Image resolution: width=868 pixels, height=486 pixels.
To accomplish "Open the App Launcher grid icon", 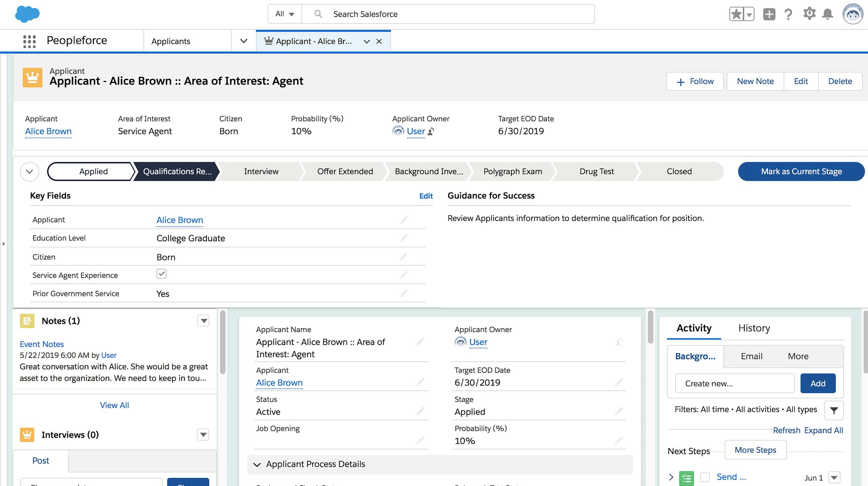I will [x=29, y=41].
